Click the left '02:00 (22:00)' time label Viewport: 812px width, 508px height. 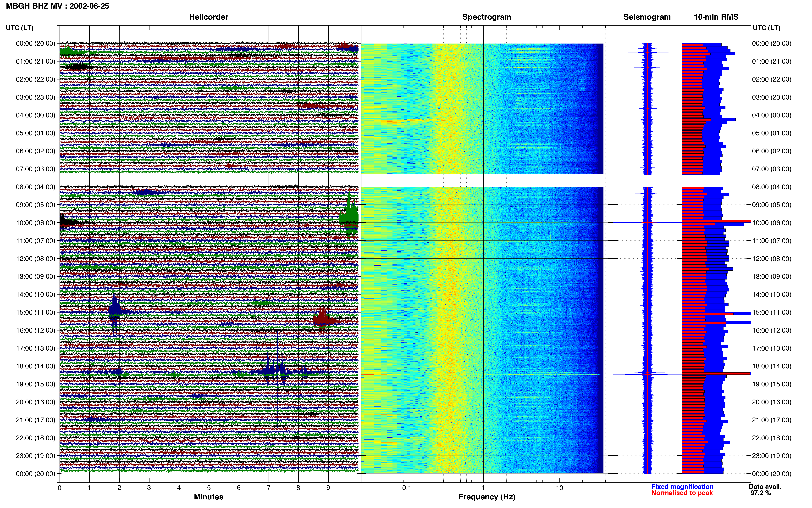point(36,79)
